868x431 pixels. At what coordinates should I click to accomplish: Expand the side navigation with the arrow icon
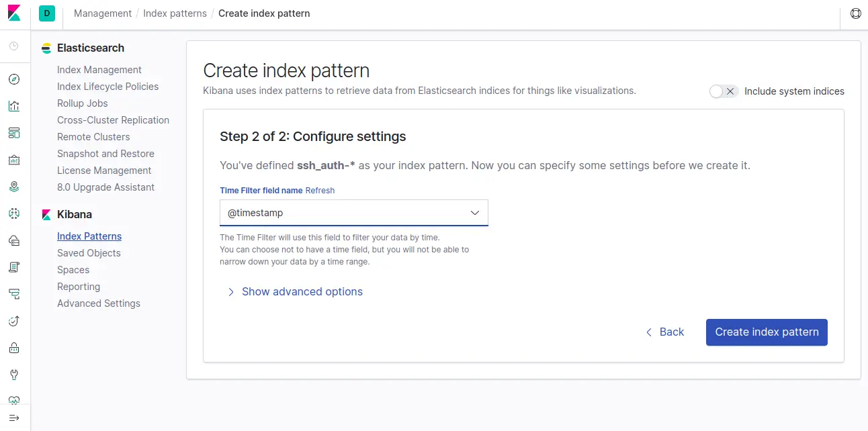(x=14, y=418)
